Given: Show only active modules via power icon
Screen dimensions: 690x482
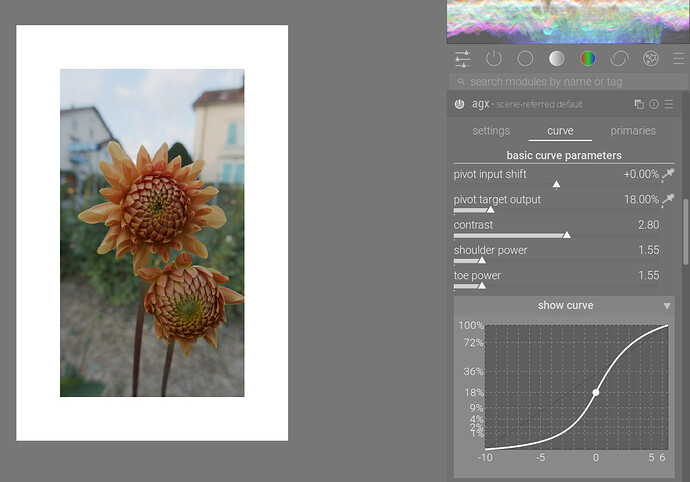Looking at the screenshot, I should coord(494,59).
